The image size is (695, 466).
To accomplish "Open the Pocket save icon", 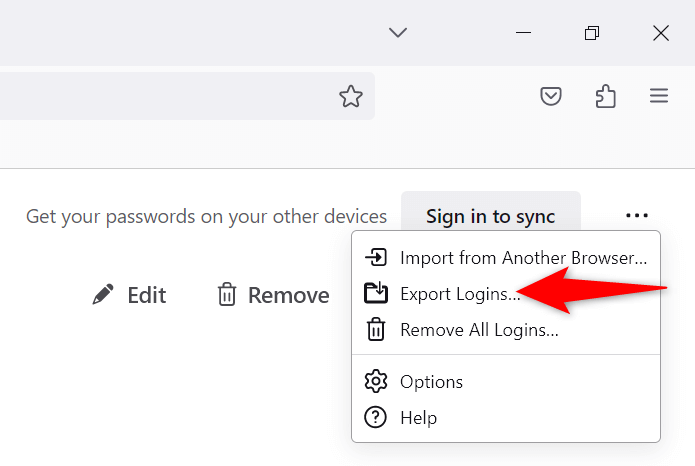I will pyautogui.click(x=551, y=96).
